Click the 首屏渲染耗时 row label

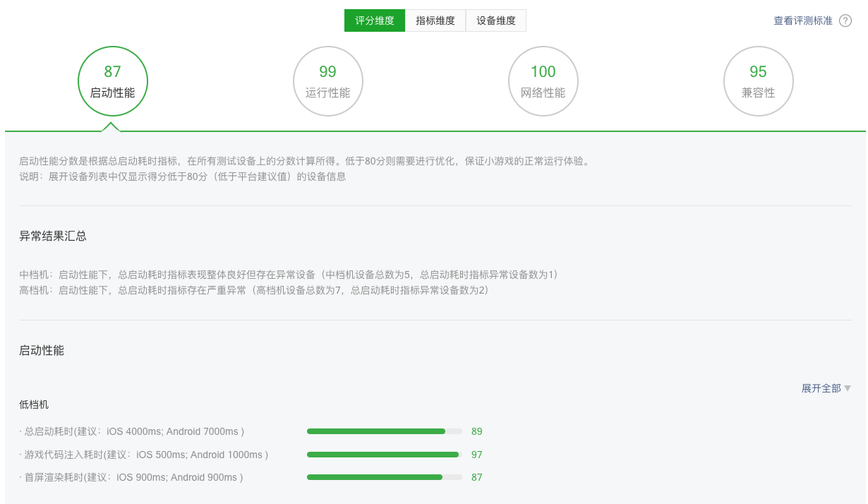(131, 477)
